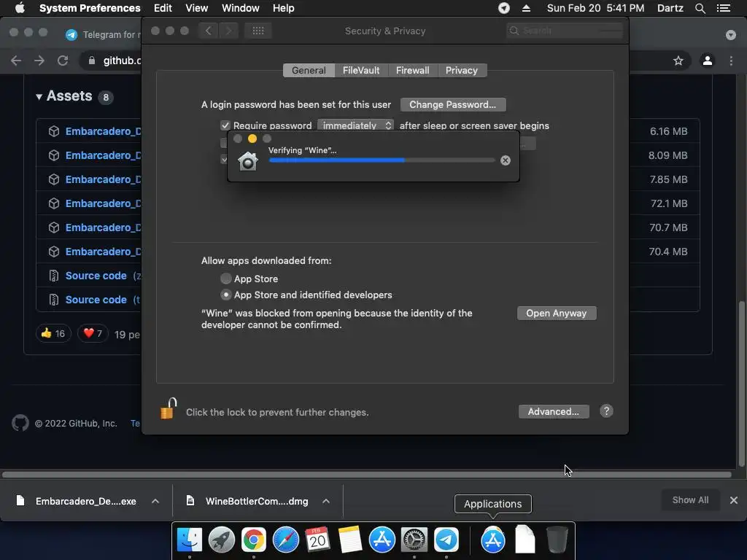Click Chrome horizontal scrollbar
The width and height of the screenshot is (747, 560).
pos(367,474)
